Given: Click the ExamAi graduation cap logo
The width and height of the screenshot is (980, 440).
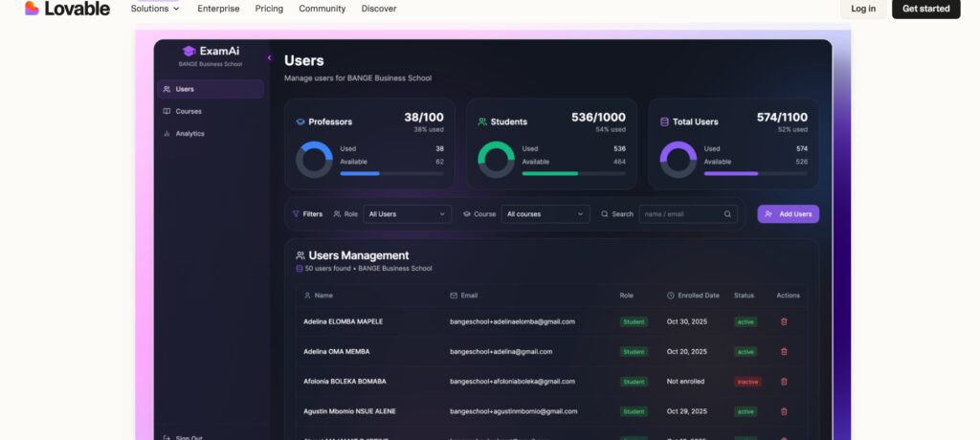Looking at the screenshot, I should coord(189,51).
